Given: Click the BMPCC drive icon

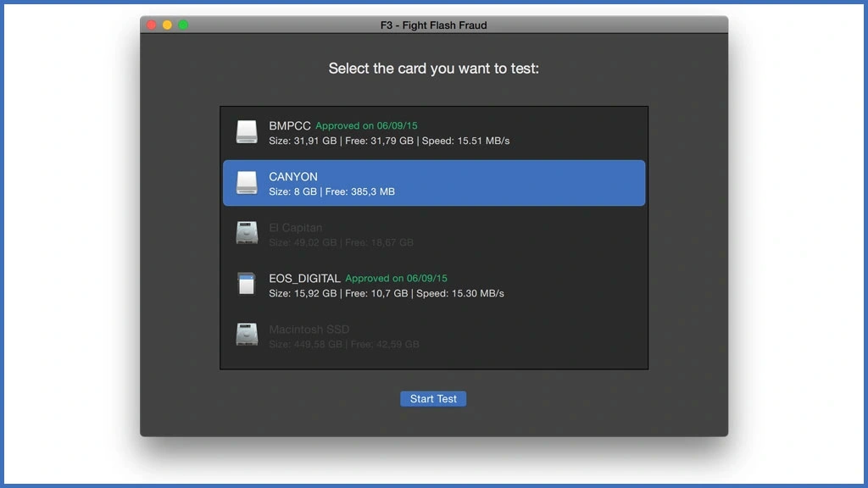Looking at the screenshot, I should tap(247, 132).
